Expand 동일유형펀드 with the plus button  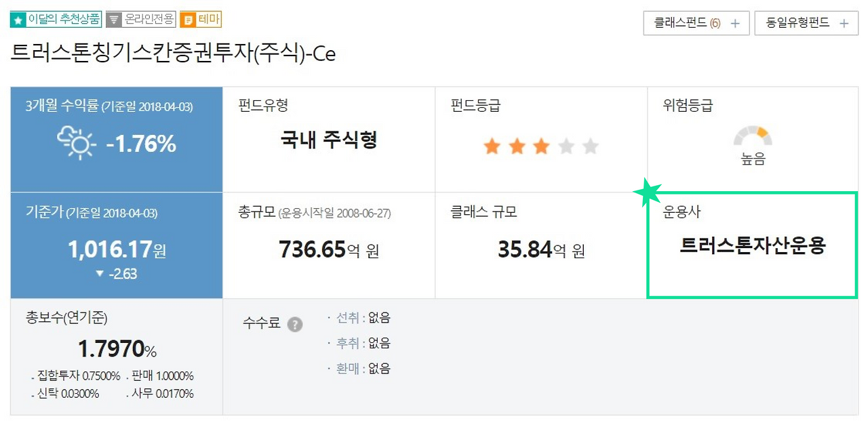tap(843, 22)
